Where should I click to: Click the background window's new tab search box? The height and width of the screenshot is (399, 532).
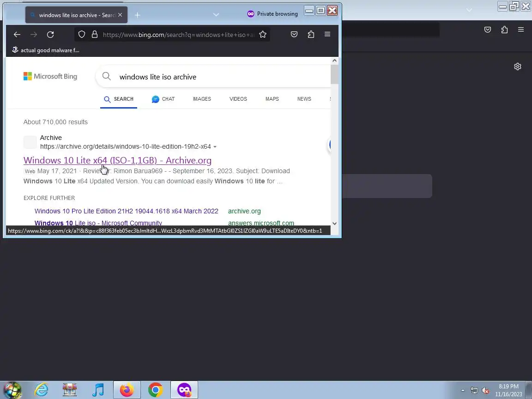point(387,186)
